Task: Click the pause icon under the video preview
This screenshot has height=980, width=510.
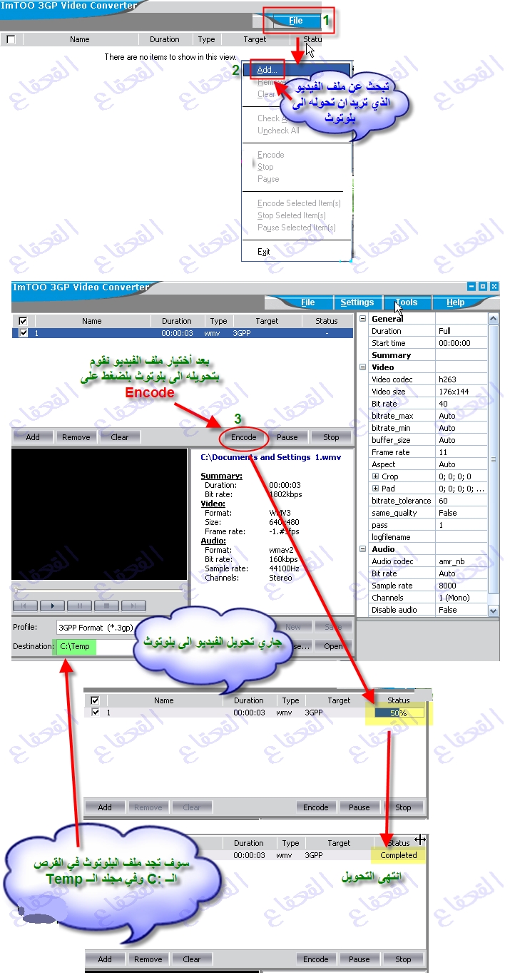Action: (x=79, y=606)
